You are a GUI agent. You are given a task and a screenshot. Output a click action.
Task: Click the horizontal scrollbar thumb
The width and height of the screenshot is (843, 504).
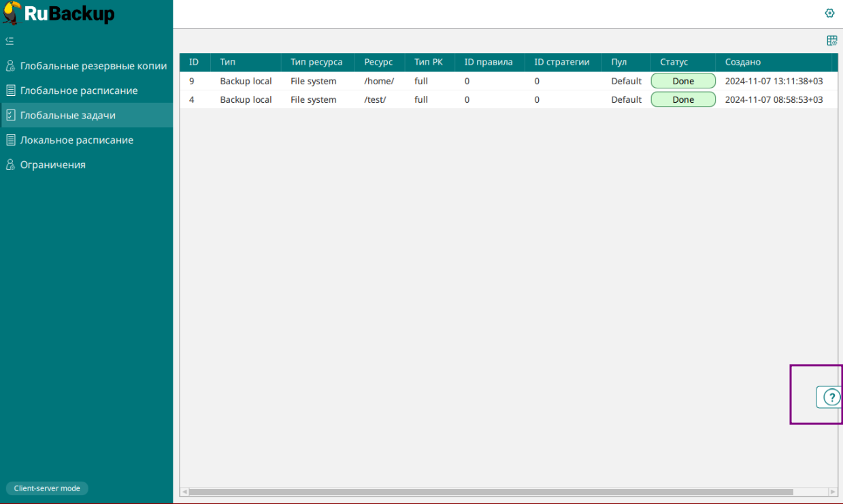pyautogui.click(x=490, y=492)
